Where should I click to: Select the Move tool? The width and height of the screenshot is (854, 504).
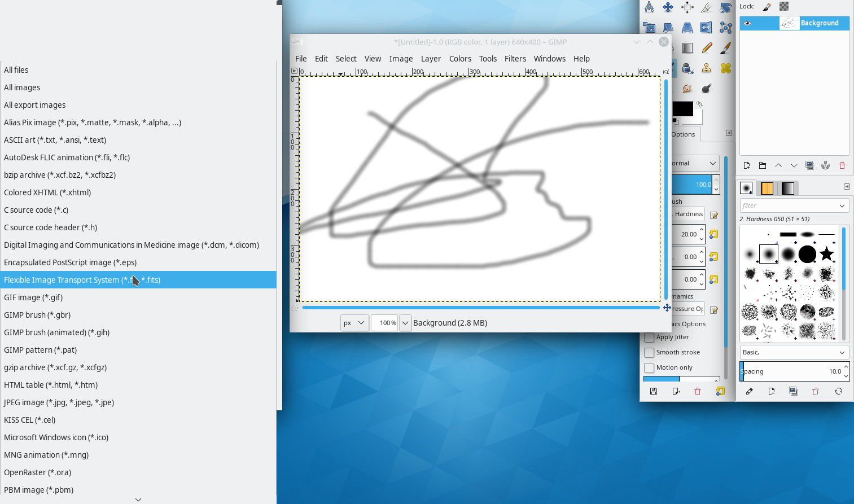pyautogui.click(x=668, y=7)
